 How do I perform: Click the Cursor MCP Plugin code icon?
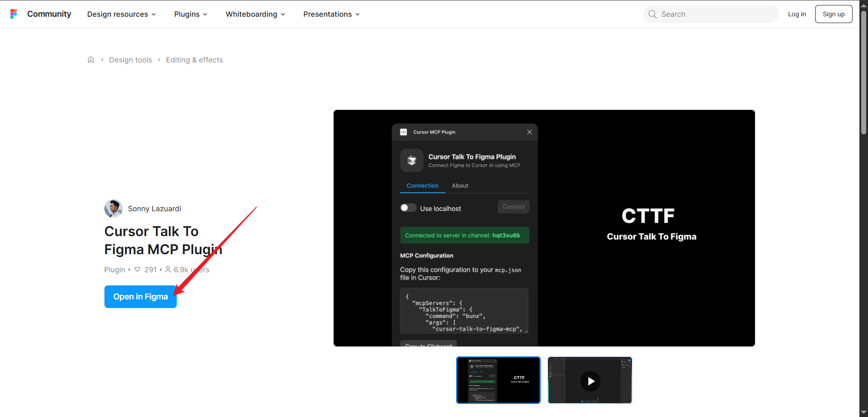[x=403, y=132]
